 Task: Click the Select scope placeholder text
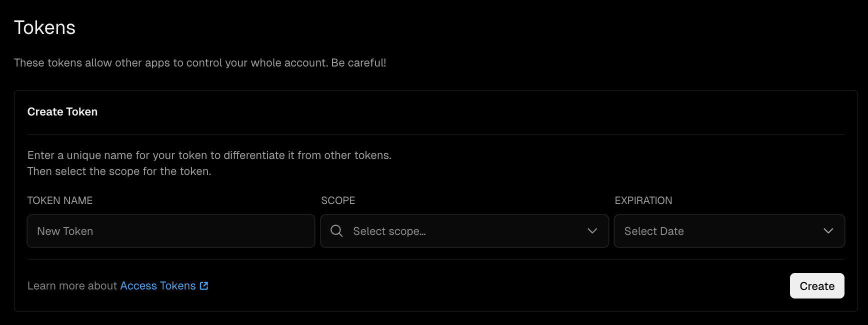(x=389, y=231)
